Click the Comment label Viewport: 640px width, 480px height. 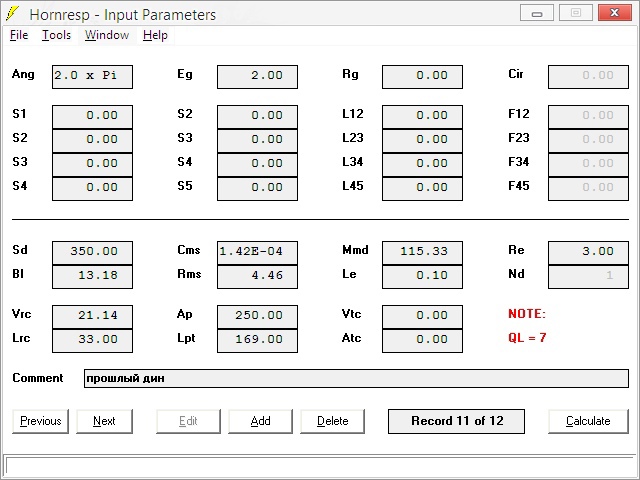pos(38,378)
